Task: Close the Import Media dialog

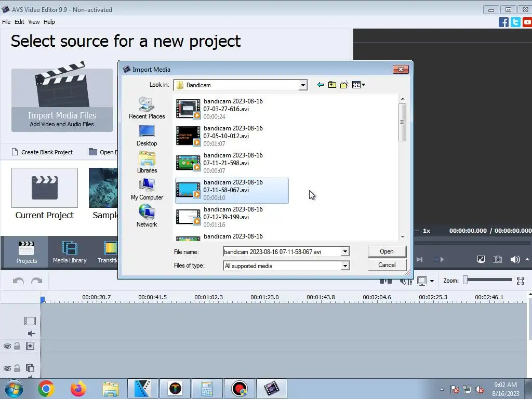Action: coord(401,69)
